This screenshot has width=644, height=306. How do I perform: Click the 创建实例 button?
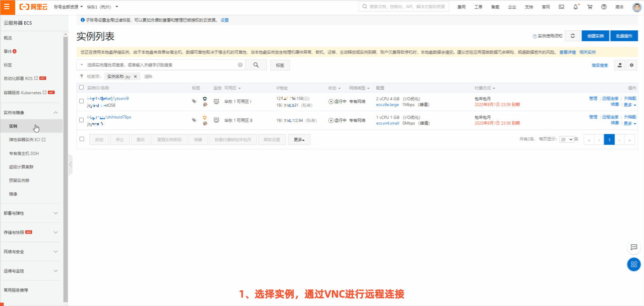tap(595, 35)
